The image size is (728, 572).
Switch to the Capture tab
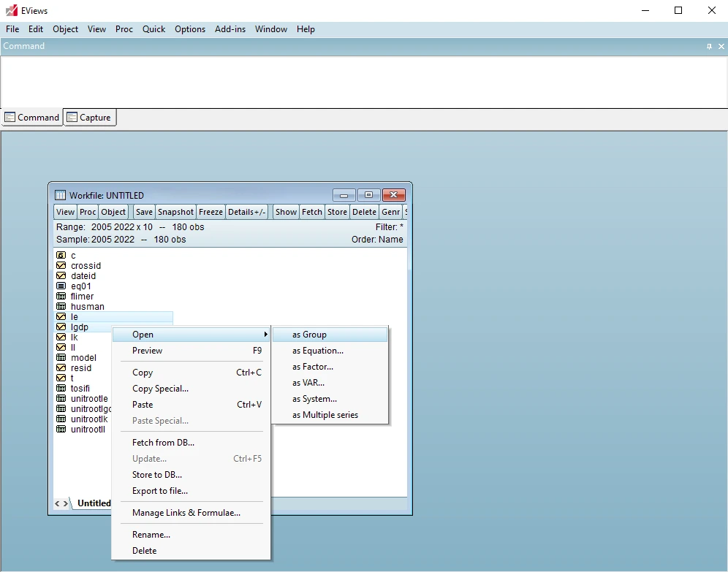click(x=90, y=118)
